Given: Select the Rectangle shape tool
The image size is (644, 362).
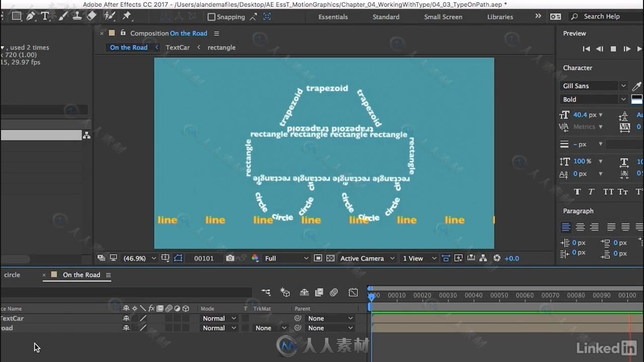Looking at the screenshot, I should (x=17, y=16).
